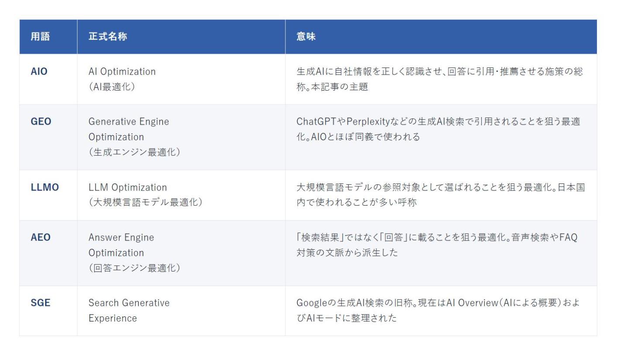Click the 正式名称 column header
The image size is (644, 363).
pyautogui.click(x=182, y=37)
